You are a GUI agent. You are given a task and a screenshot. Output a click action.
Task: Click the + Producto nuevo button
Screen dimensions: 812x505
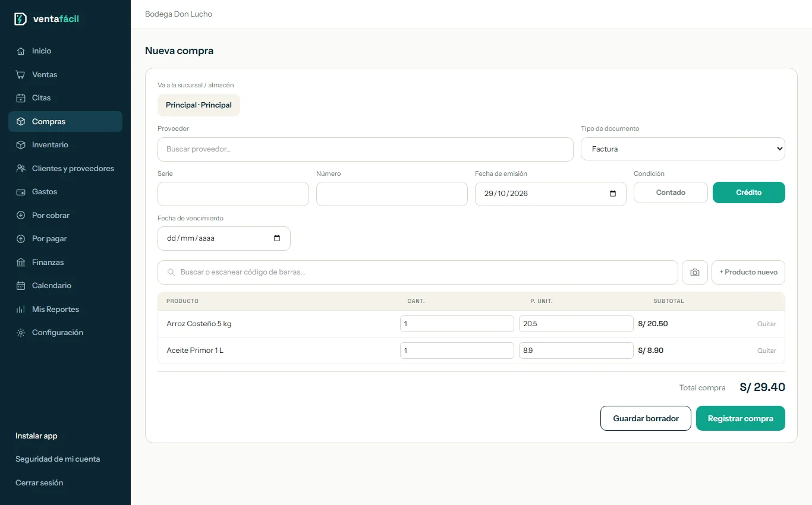click(x=748, y=272)
